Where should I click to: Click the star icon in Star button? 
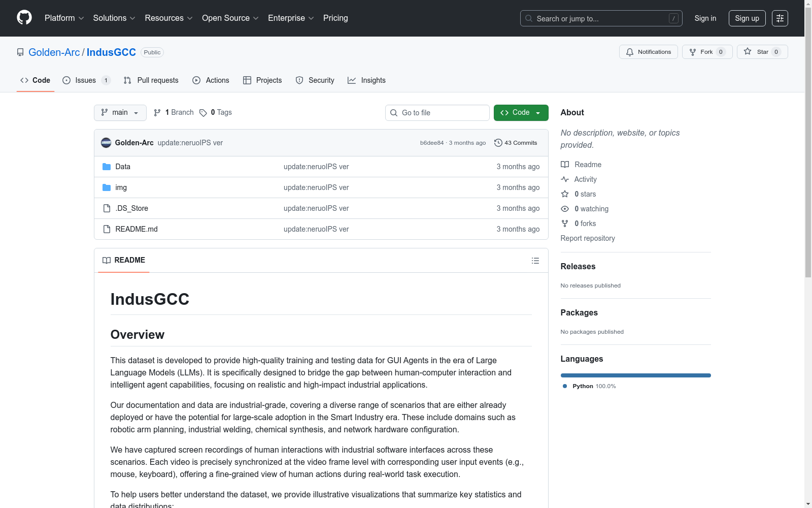coord(748,51)
